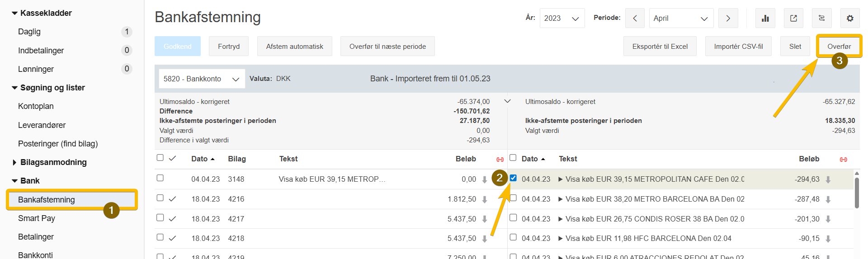Click red link icon in left table header
The width and height of the screenshot is (868, 259).
click(x=500, y=159)
